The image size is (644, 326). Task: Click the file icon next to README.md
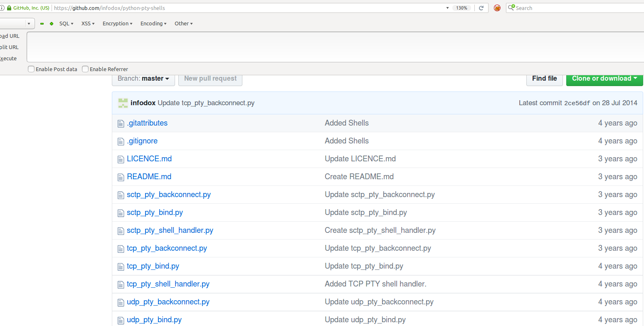click(x=121, y=177)
